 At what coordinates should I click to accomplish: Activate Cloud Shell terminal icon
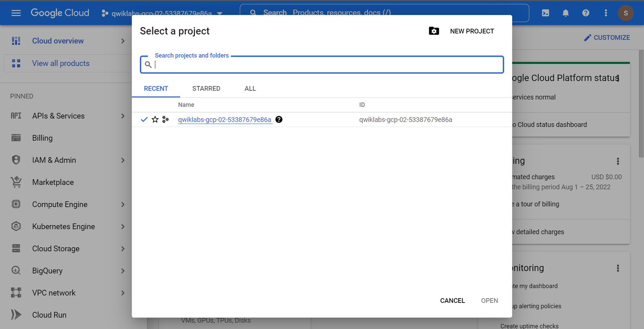[x=545, y=13]
